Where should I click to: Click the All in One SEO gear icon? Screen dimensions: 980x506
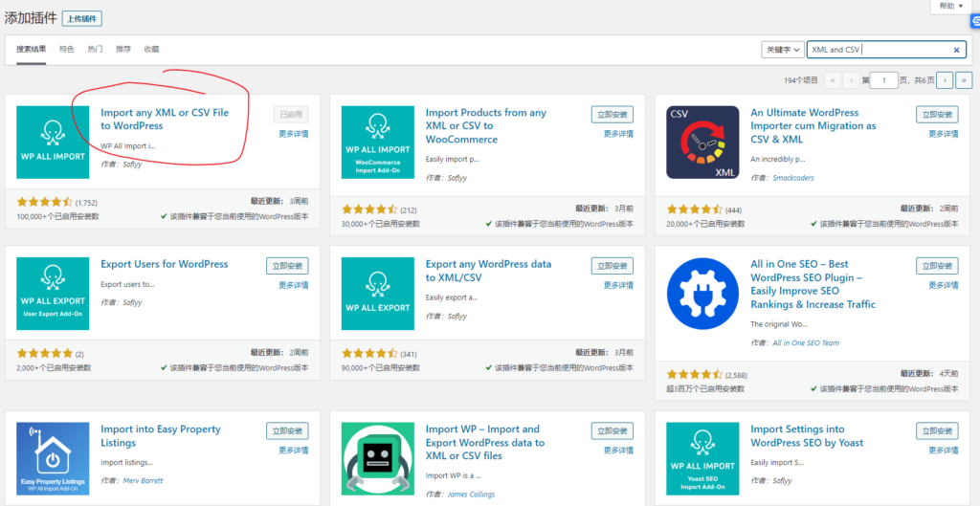702,294
